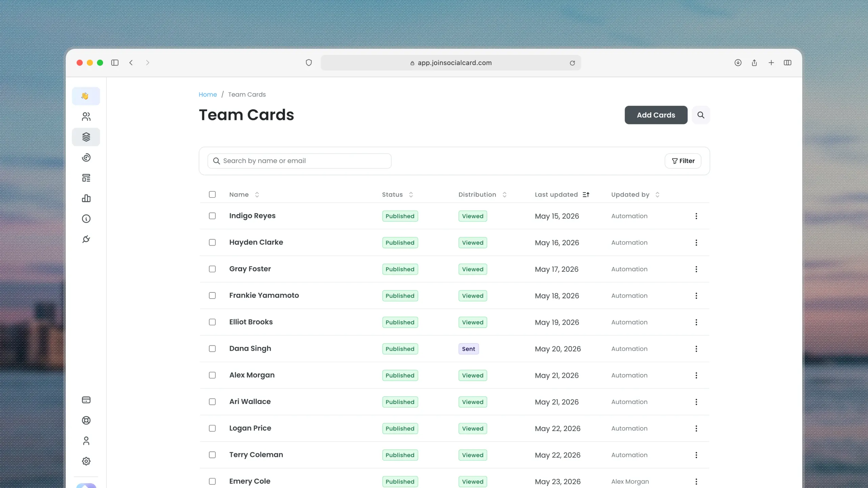Click the Add Cards button

(x=656, y=115)
